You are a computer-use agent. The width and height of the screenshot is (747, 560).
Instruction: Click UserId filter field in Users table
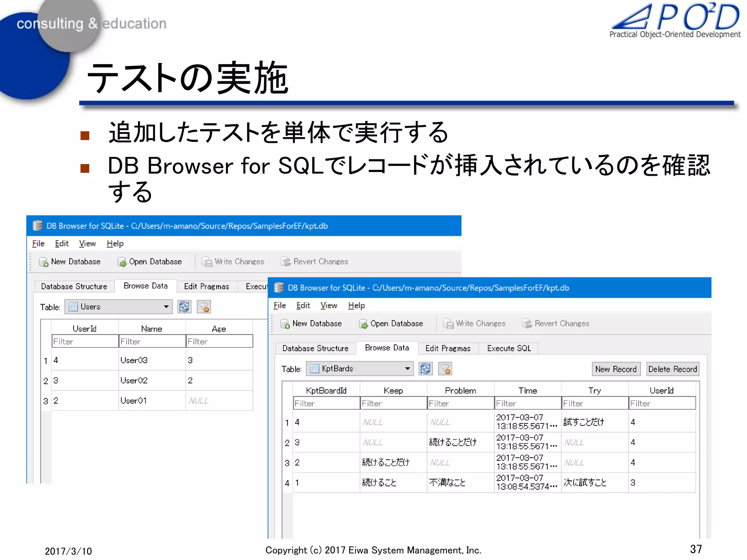85,341
